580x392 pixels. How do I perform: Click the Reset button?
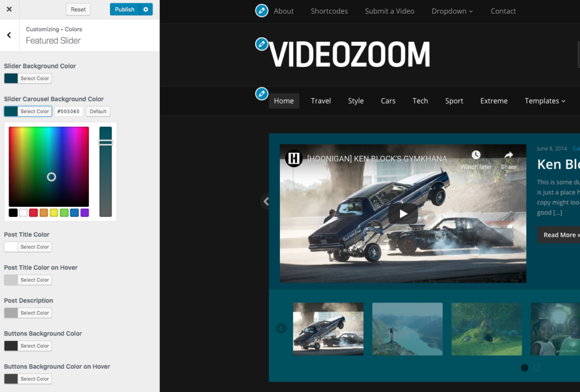point(78,9)
